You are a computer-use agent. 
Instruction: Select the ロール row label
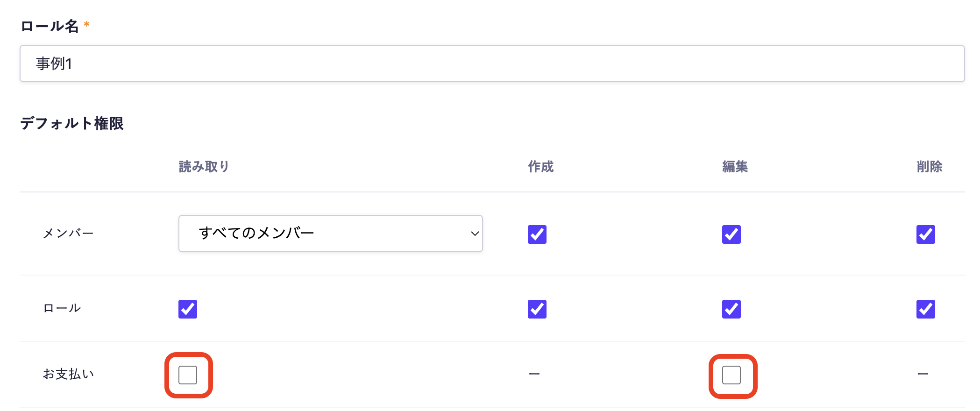pyautogui.click(x=62, y=308)
